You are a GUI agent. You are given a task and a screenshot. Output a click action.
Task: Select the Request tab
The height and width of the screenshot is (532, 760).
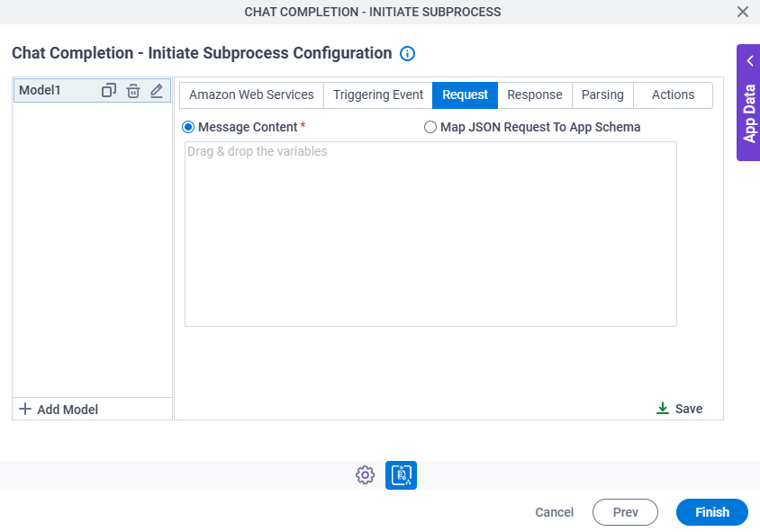(x=465, y=95)
